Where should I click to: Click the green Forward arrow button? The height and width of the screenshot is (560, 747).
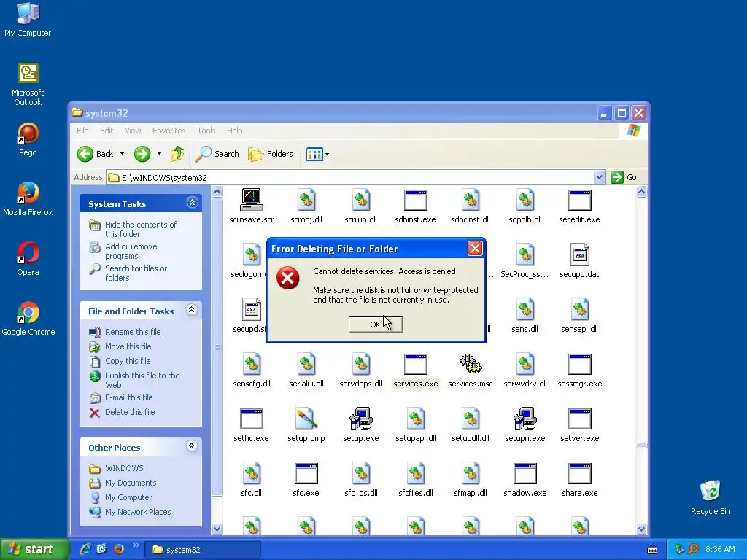(x=142, y=154)
